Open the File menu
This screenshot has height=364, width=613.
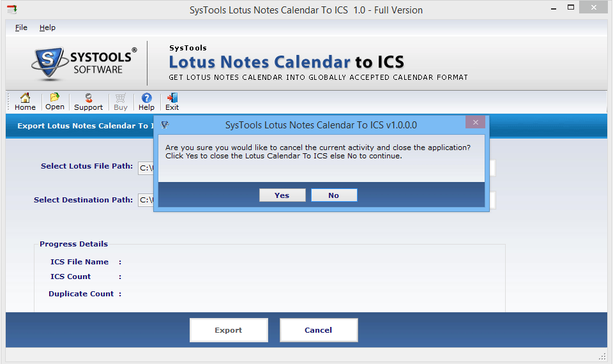point(21,27)
